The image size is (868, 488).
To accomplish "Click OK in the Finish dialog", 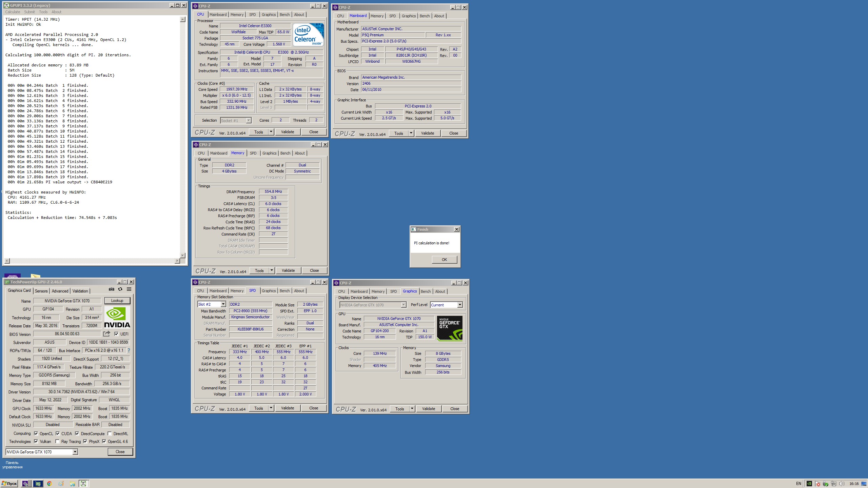I will click(x=444, y=260).
